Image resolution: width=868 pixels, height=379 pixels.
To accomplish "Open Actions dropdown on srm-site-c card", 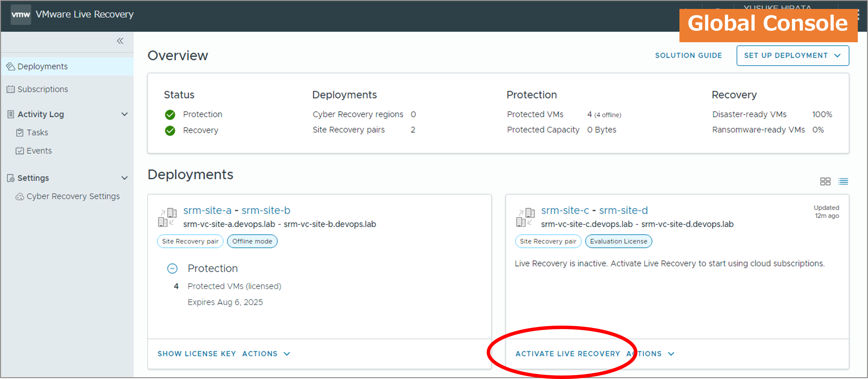I will tap(650, 354).
